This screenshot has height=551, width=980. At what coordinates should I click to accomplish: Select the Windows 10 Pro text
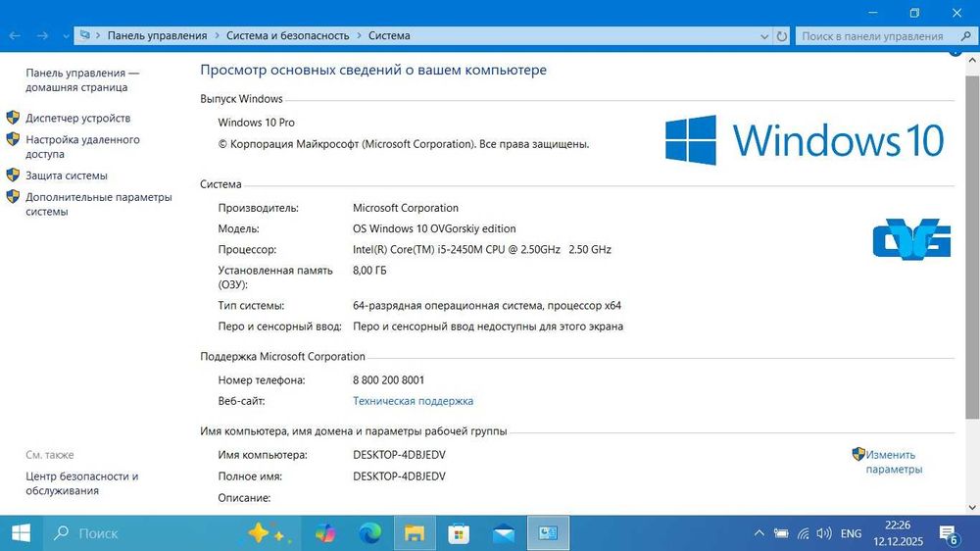(x=256, y=123)
